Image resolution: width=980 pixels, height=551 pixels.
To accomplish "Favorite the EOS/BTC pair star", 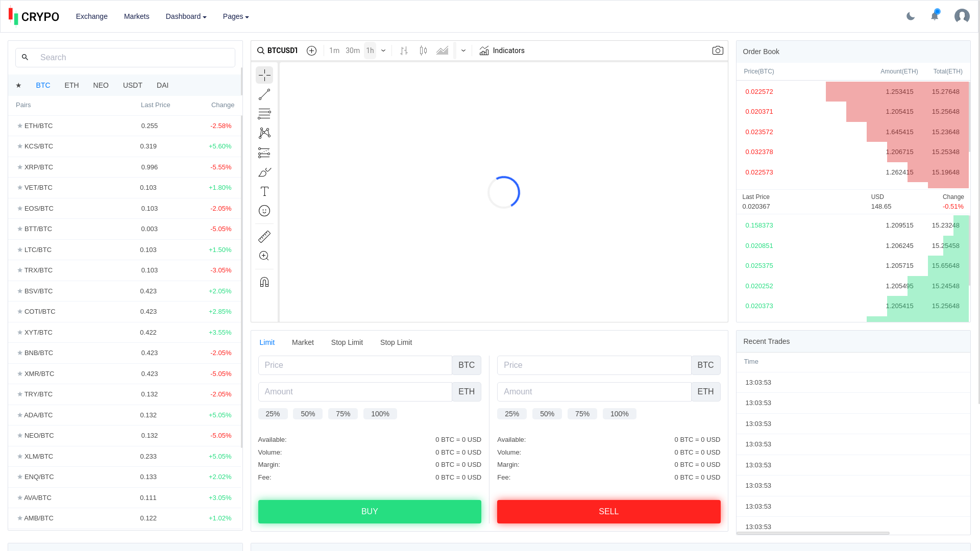I will pos(20,208).
